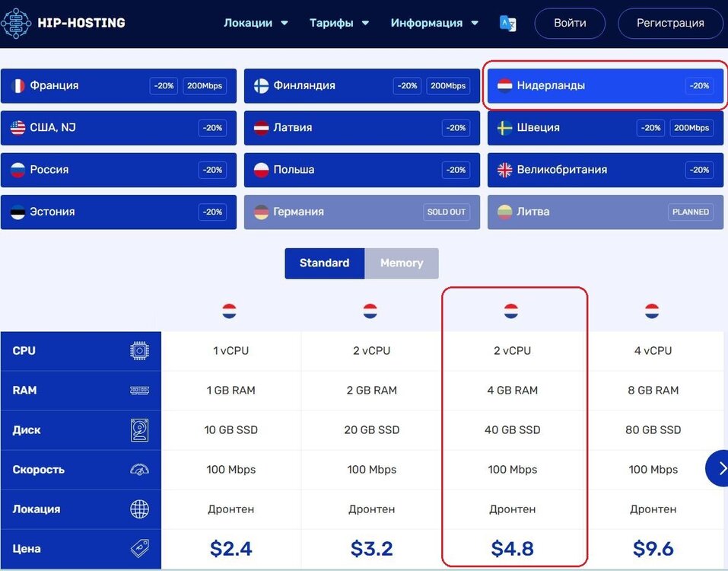
Task: Select the Нидерланды location
Action: click(606, 86)
